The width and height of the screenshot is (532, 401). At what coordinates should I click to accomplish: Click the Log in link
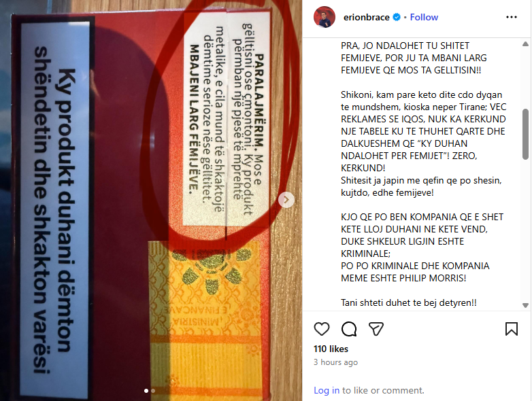[327, 391]
